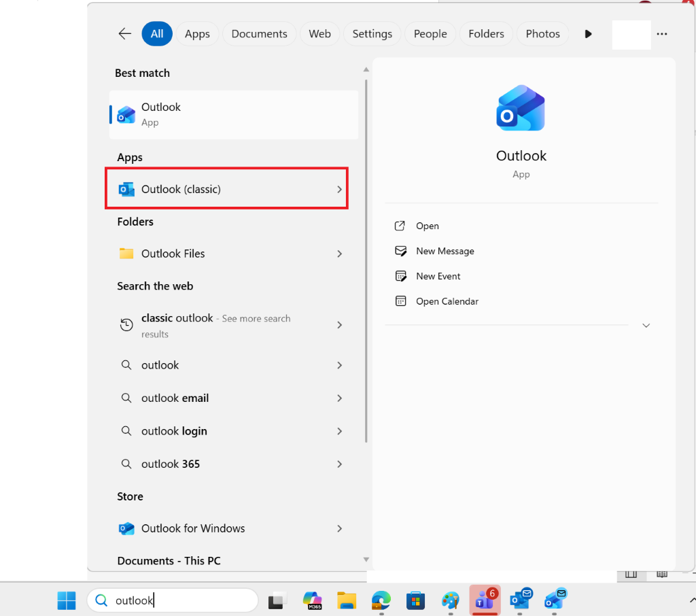The width and height of the screenshot is (696, 616).
Task: Select the People search filter
Action: (x=430, y=33)
